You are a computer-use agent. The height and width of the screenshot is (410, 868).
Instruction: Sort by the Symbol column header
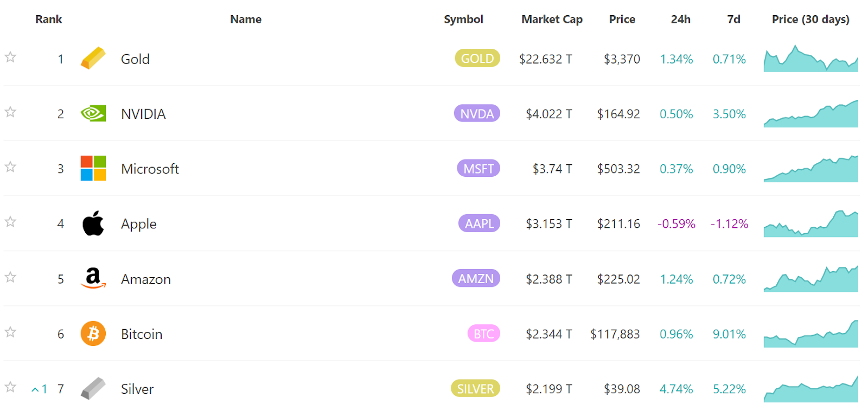(x=463, y=19)
